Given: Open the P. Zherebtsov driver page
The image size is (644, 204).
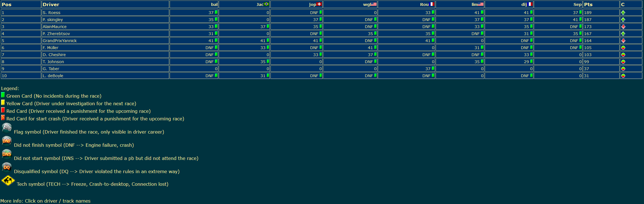Looking at the screenshot, I should pos(56,34).
